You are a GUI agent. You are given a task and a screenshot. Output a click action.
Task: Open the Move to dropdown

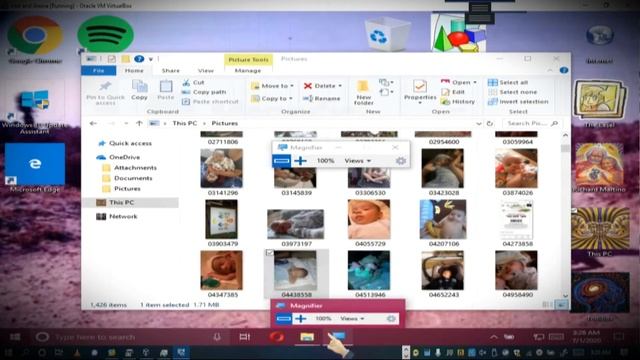pos(272,86)
